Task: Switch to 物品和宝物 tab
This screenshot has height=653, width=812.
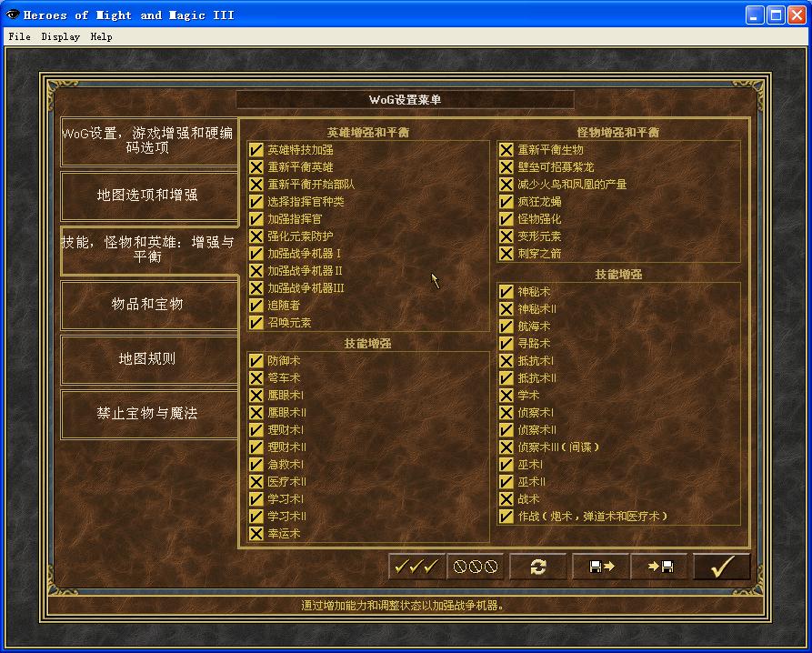Action: (x=148, y=305)
